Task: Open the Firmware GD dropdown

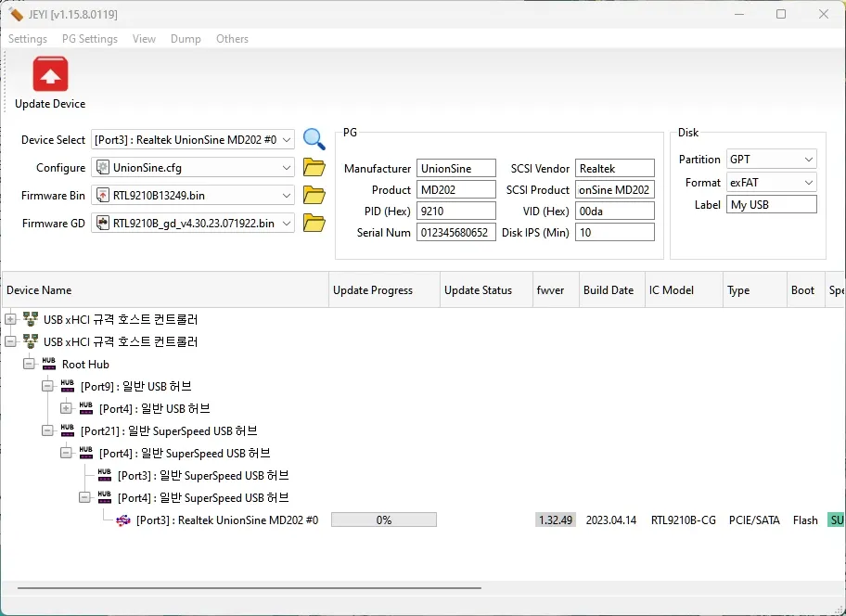Action: pos(287,223)
